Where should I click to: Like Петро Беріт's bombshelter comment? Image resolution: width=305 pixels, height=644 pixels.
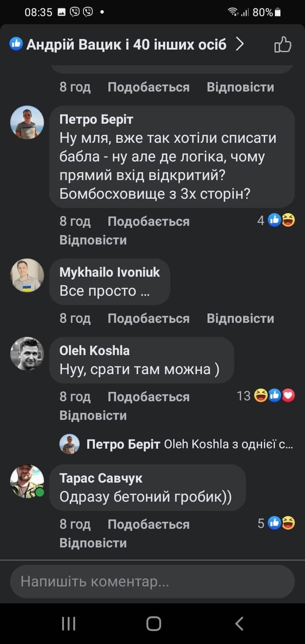tap(148, 221)
